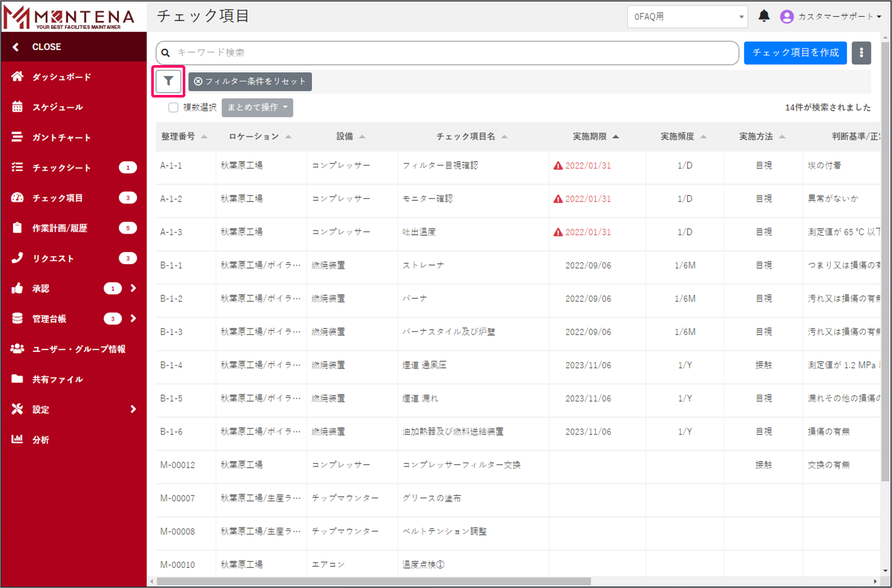Open the notification bell
This screenshot has height=588, width=892.
tap(764, 16)
